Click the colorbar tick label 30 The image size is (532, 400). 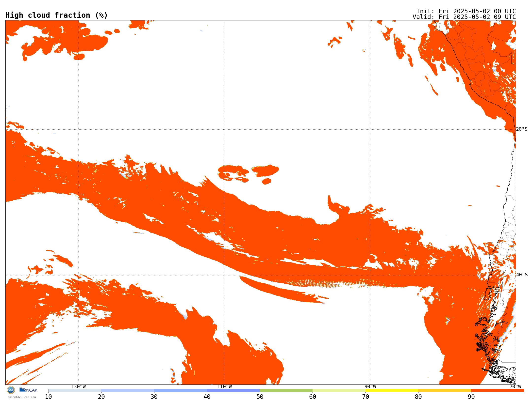pos(154,397)
